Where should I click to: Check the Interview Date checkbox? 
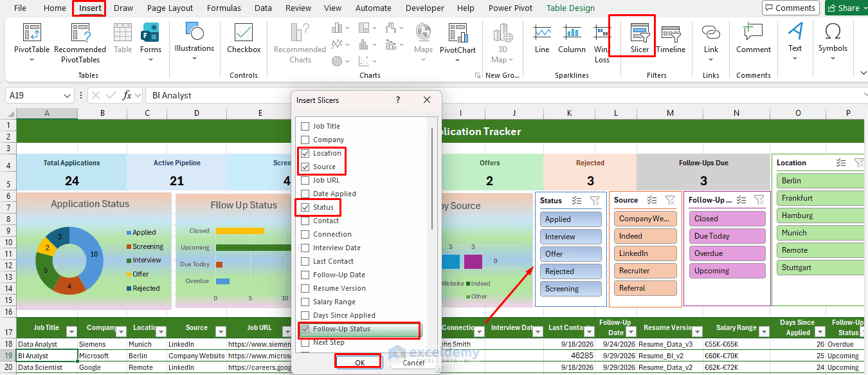pyautogui.click(x=305, y=248)
